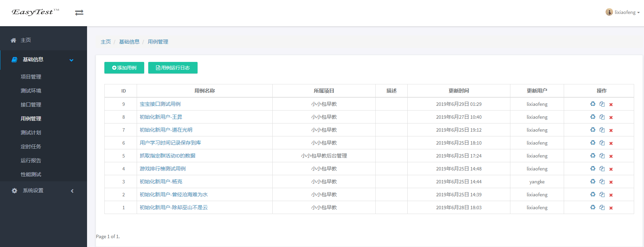The image size is (644, 247).
Task: Click the 2019年6月29日 01:29 timestamp
Action: 459,104
